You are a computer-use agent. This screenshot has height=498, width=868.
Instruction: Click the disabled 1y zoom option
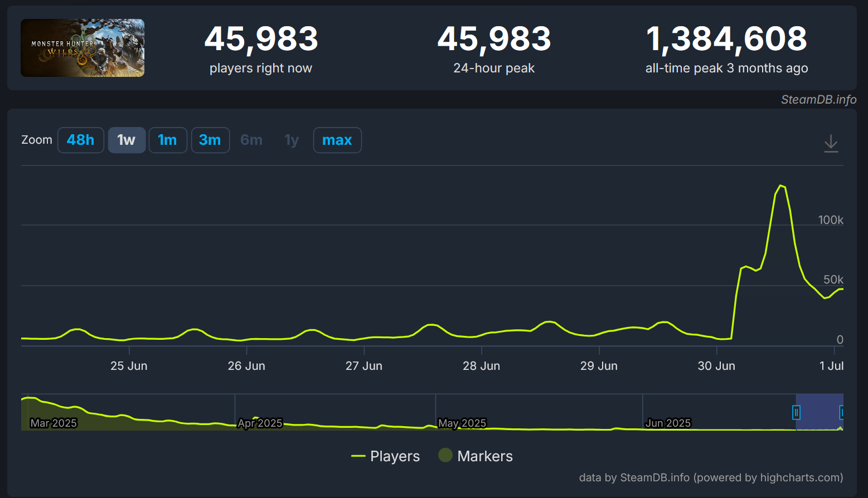(292, 140)
